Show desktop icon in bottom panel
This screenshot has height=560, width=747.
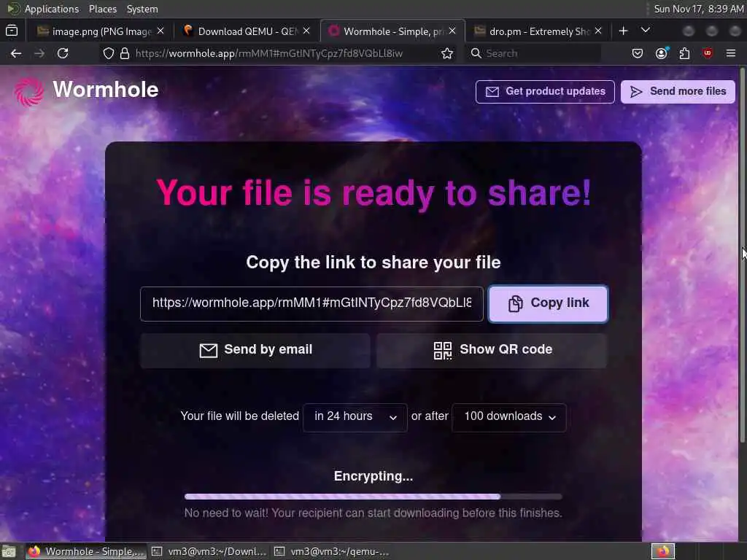pyautogui.click(x=9, y=551)
